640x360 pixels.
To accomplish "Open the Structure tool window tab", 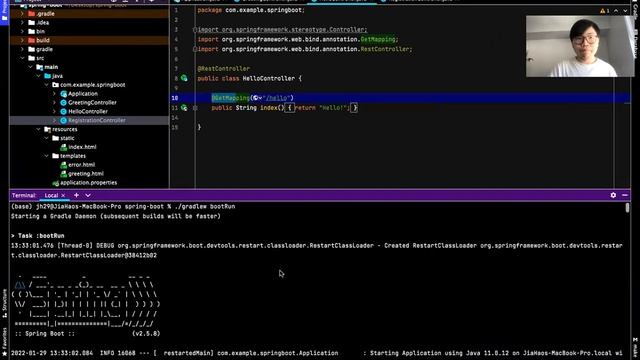I will 4,303.
